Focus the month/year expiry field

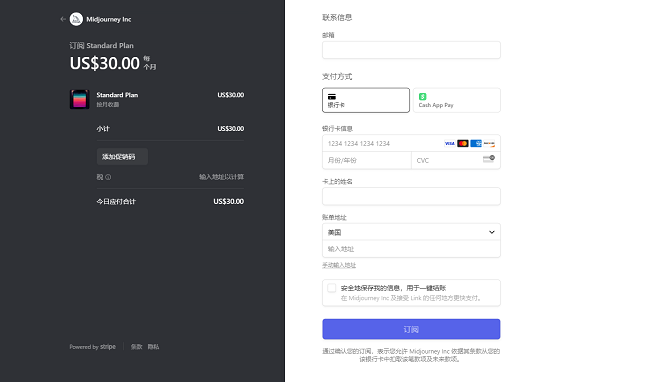coord(367,160)
